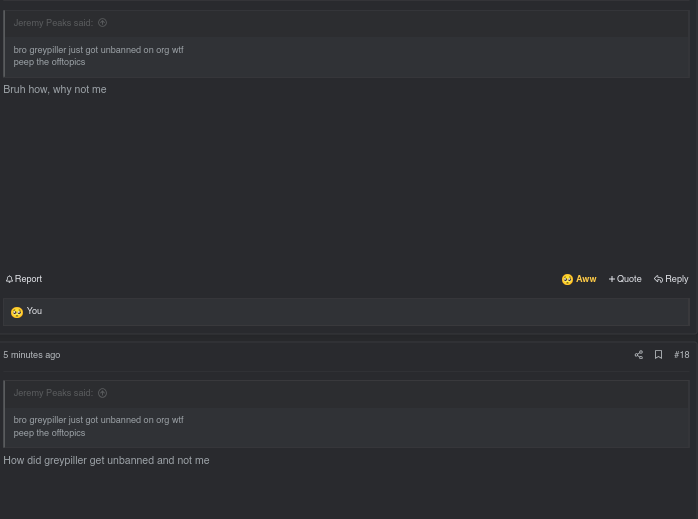Viewport: 698px width, 519px height.
Task: Open the #18 post permalink
Action: click(x=682, y=355)
